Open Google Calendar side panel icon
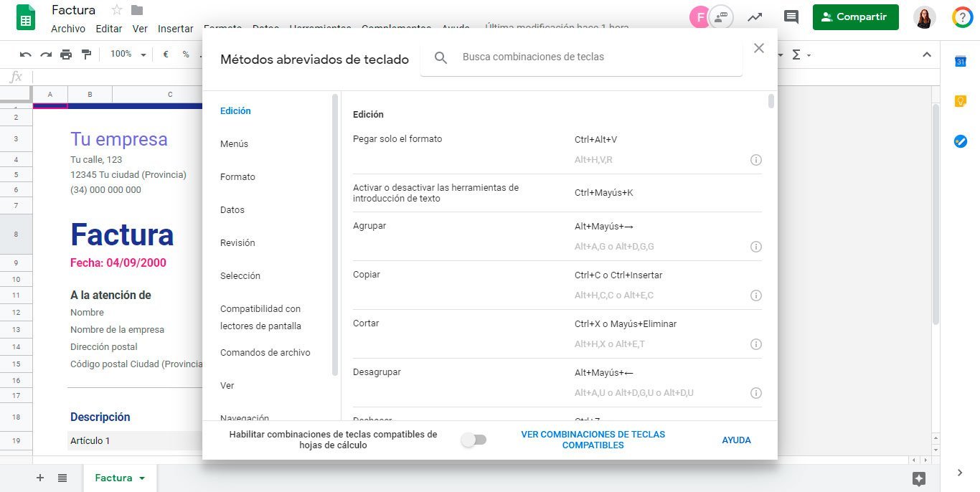Viewport: 980px width, 492px height. pyautogui.click(x=960, y=62)
